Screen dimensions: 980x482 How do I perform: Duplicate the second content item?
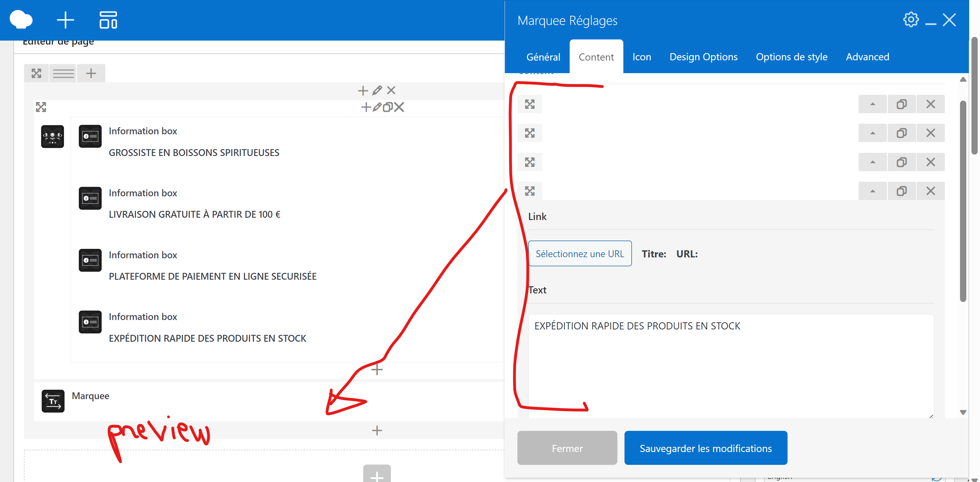(x=902, y=133)
